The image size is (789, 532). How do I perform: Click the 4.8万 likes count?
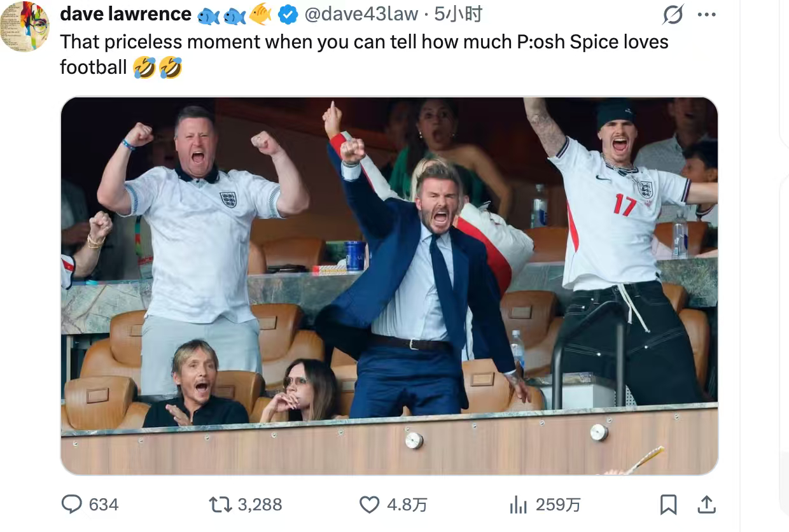[x=407, y=505]
